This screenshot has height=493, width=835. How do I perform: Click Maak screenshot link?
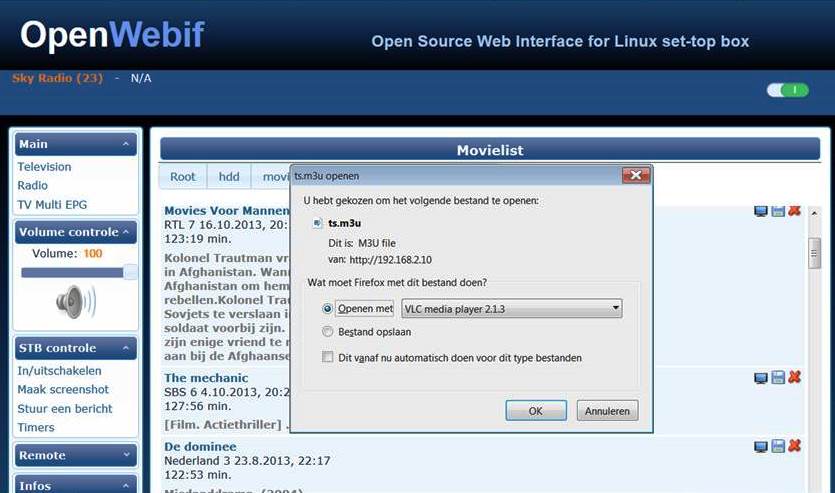63,389
